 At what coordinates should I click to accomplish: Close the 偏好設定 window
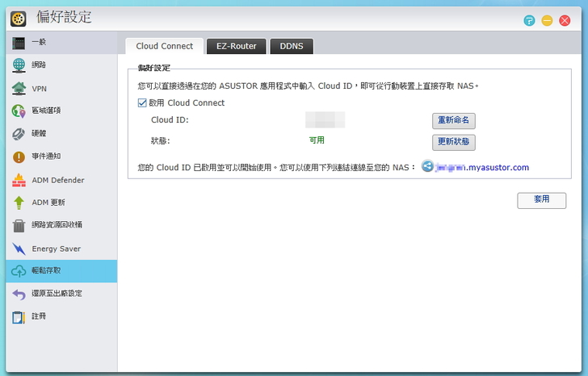pyautogui.click(x=565, y=20)
